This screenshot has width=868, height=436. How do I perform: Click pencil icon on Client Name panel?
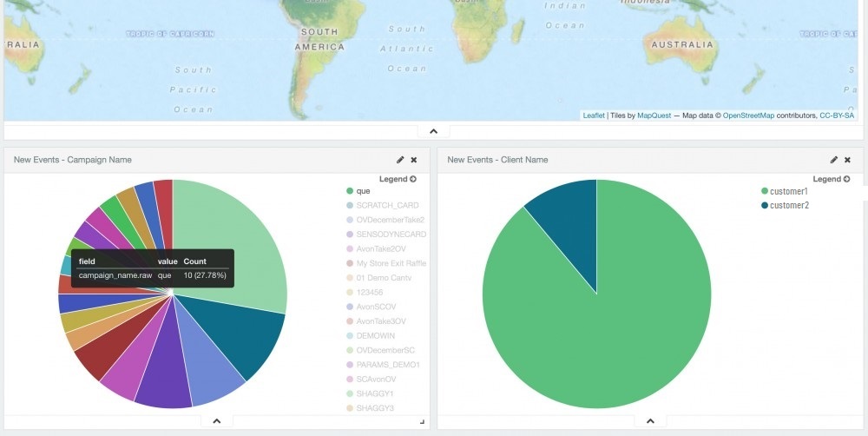pos(834,160)
